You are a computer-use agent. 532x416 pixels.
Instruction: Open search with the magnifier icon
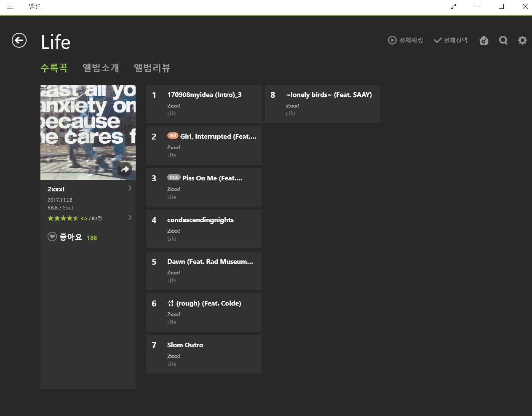(x=503, y=40)
